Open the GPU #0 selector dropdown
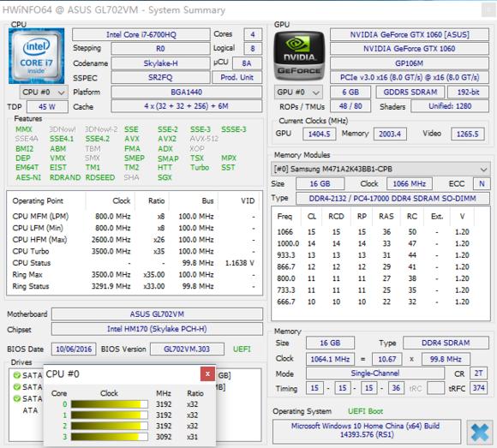Viewport: 497px width, 448px height. click(x=298, y=93)
